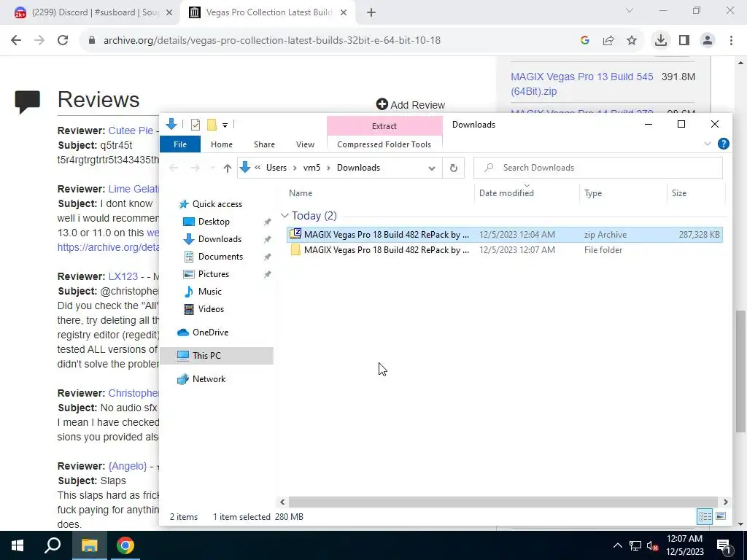Select the MAGIX Vegas Pro zip archive

coord(505,235)
